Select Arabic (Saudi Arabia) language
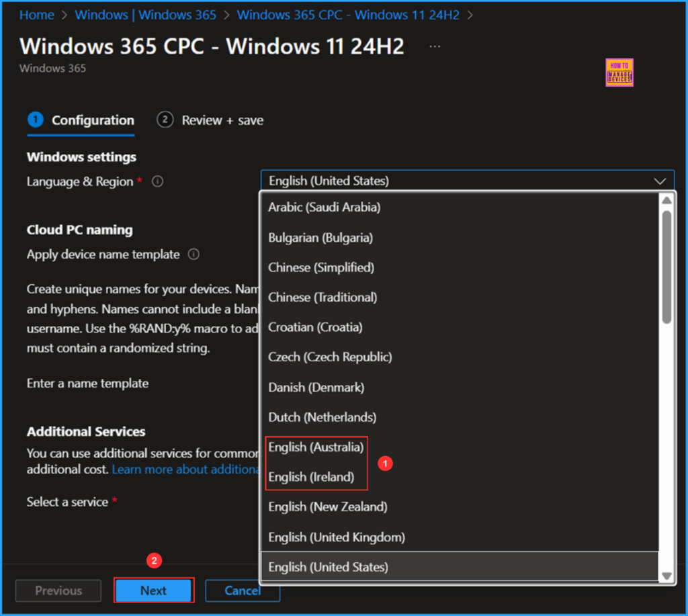 (x=460, y=207)
